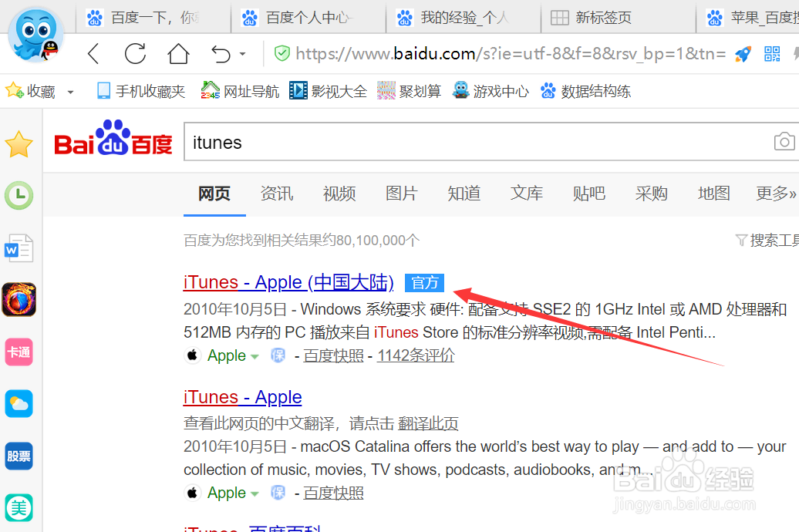This screenshot has height=532, width=799.
Task: Click the weather icon in left sidebar
Action: [19, 403]
